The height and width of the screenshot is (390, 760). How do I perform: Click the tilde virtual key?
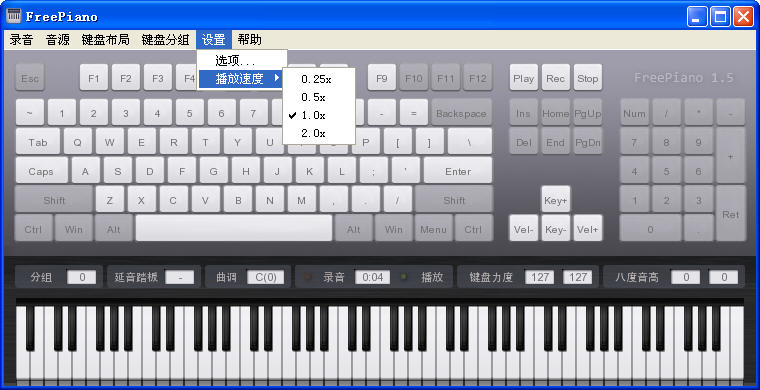coord(30,113)
